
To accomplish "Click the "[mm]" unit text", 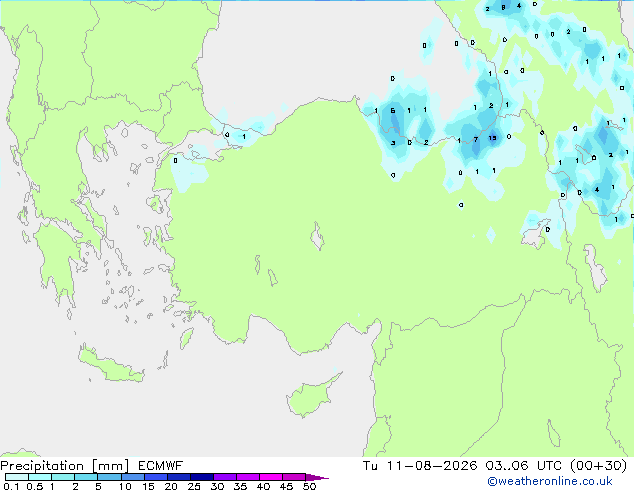I will click(111, 466).
